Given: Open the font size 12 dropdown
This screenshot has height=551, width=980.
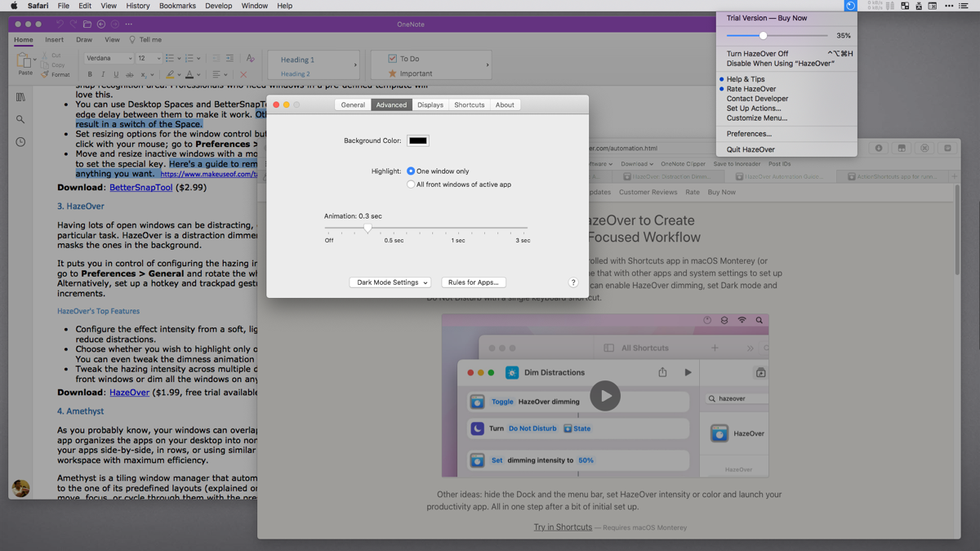Looking at the screenshot, I should (x=149, y=59).
